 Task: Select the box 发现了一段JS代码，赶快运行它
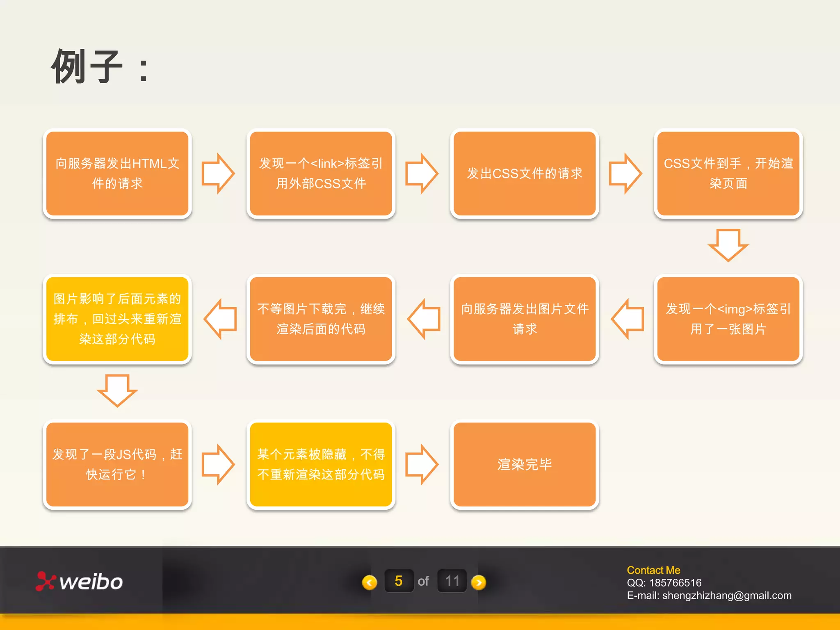pyautogui.click(x=117, y=465)
